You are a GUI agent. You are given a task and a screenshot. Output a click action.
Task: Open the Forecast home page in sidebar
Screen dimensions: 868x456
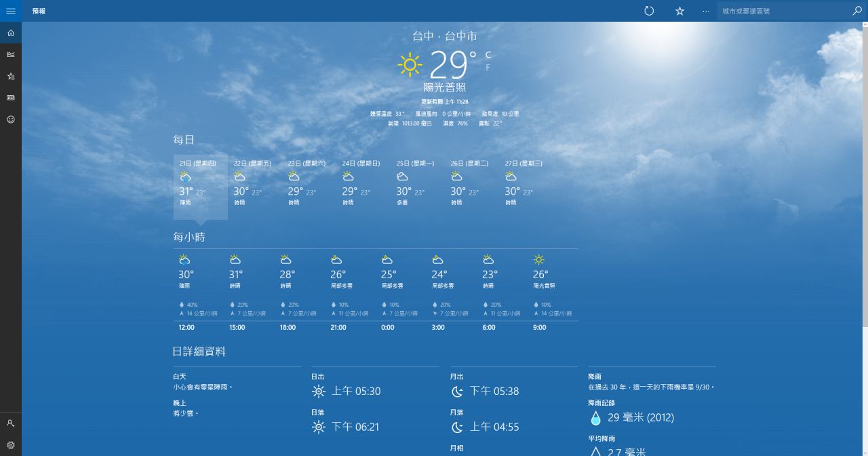[x=11, y=33]
